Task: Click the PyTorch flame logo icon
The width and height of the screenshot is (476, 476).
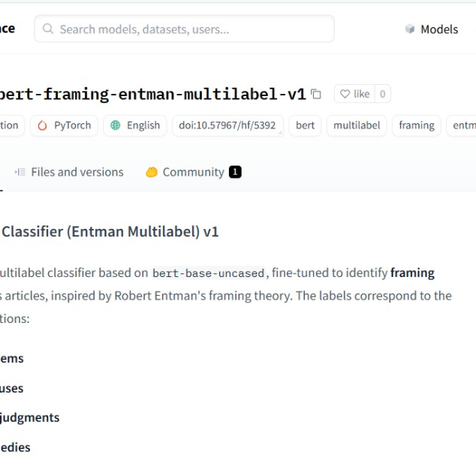Action: (x=42, y=125)
